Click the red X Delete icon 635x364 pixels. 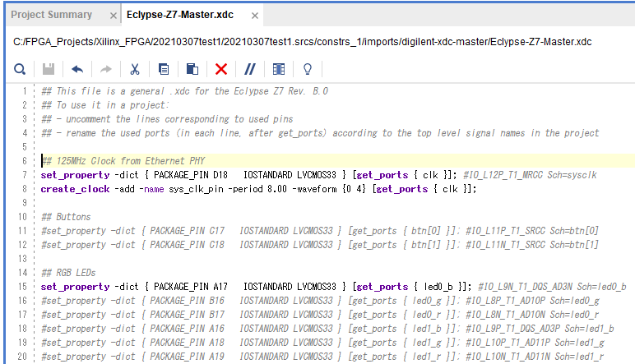(x=220, y=69)
